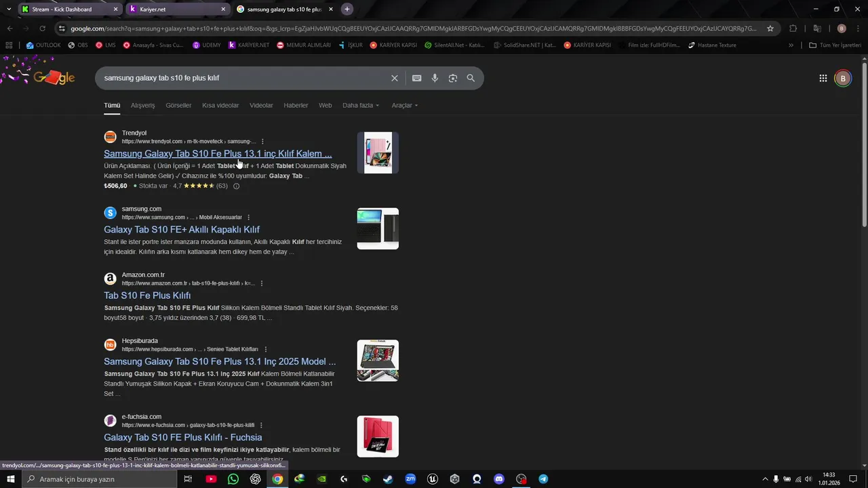Open more options for the Hepsiburada result
Image resolution: width=868 pixels, height=488 pixels.
coord(265,349)
